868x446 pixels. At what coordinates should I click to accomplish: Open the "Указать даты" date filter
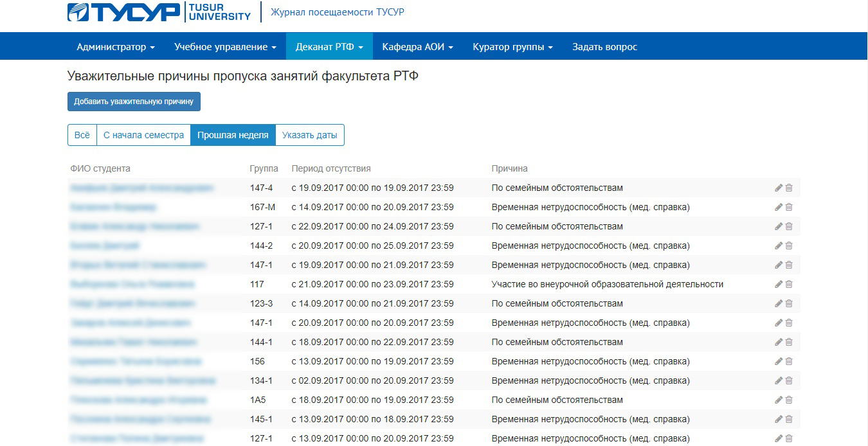click(x=309, y=136)
